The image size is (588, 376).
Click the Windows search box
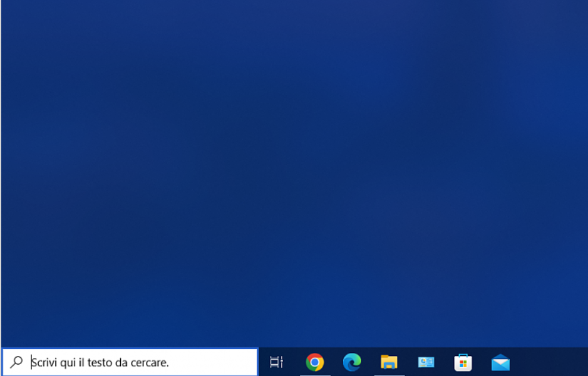(130, 362)
